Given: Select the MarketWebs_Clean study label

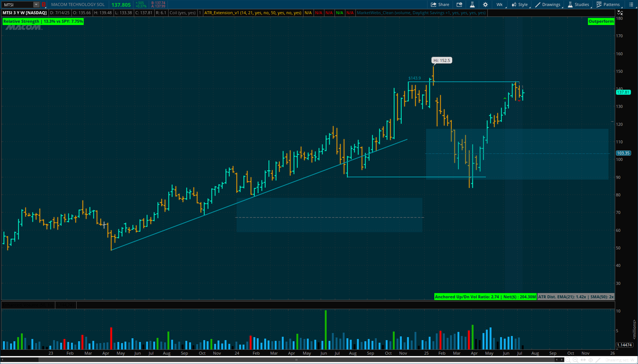Looking at the screenshot, I should click(x=421, y=13).
